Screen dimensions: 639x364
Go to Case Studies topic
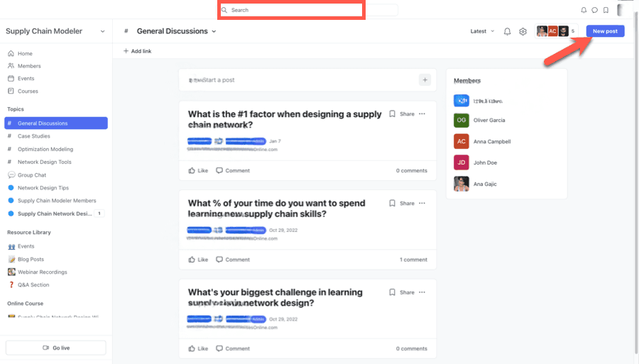point(33,136)
